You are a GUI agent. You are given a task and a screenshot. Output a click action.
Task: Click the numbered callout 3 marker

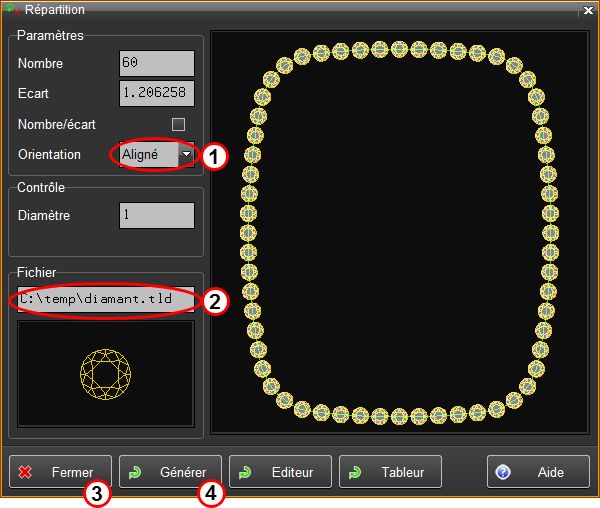(x=95, y=495)
